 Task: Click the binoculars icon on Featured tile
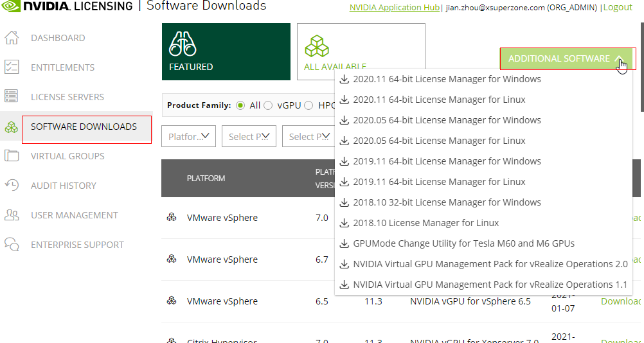point(183,44)
